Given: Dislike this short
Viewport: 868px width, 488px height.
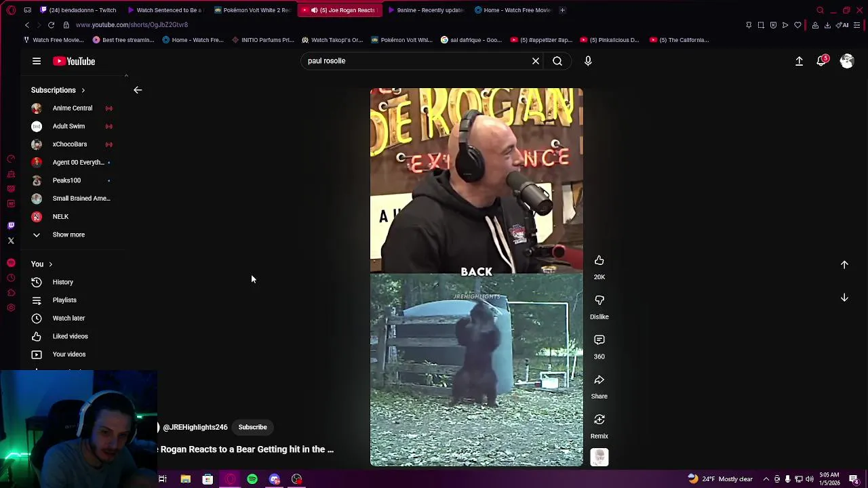Looking at the screenshot, I should [599, 300].
